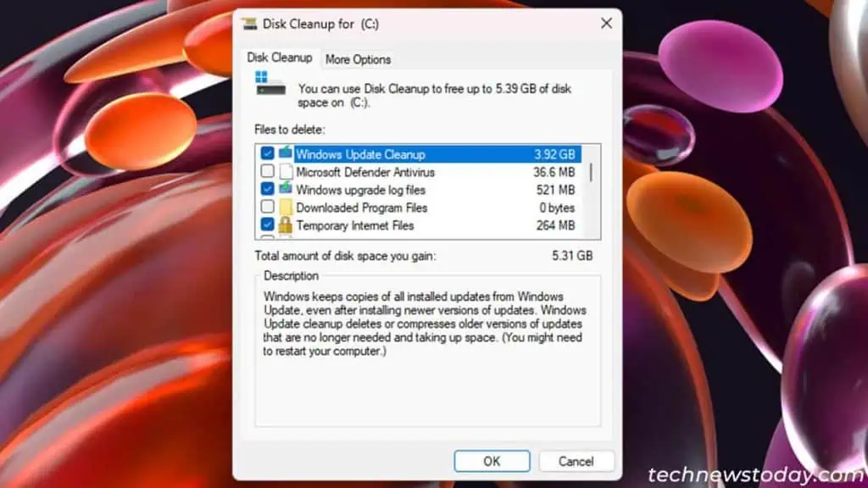Click the Microsoft Defender Antivirus file icon
Image resolution: width=868 pixels, height=488 pixels.
pos(286,171)
